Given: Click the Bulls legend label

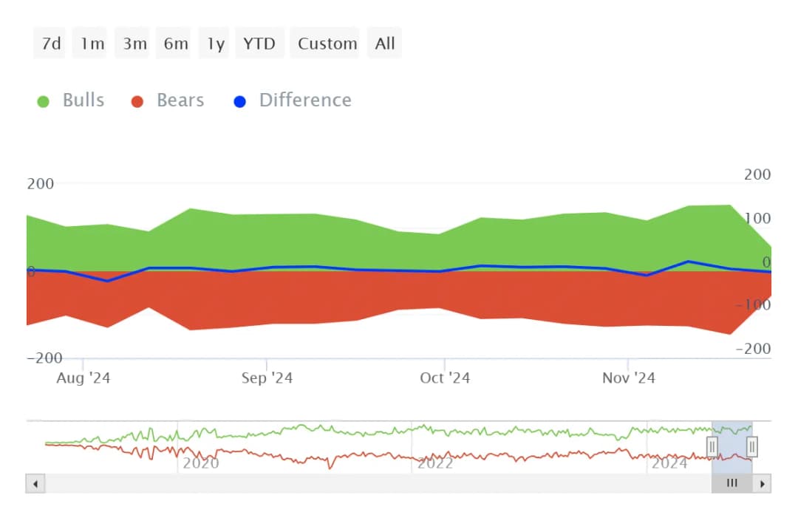Looking at the screenshot, I should click(x=83, y=100).
